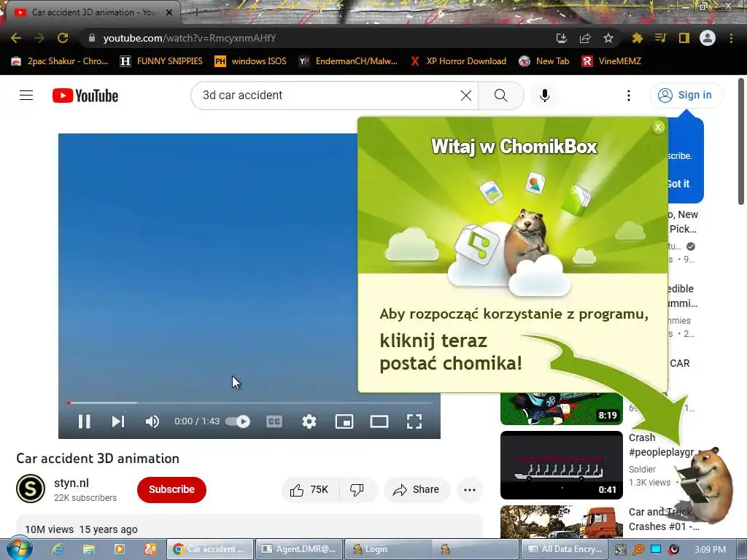Toggle Chrome side panel
The height and width of the screenshot is (560, 747).
pos(684,38)
